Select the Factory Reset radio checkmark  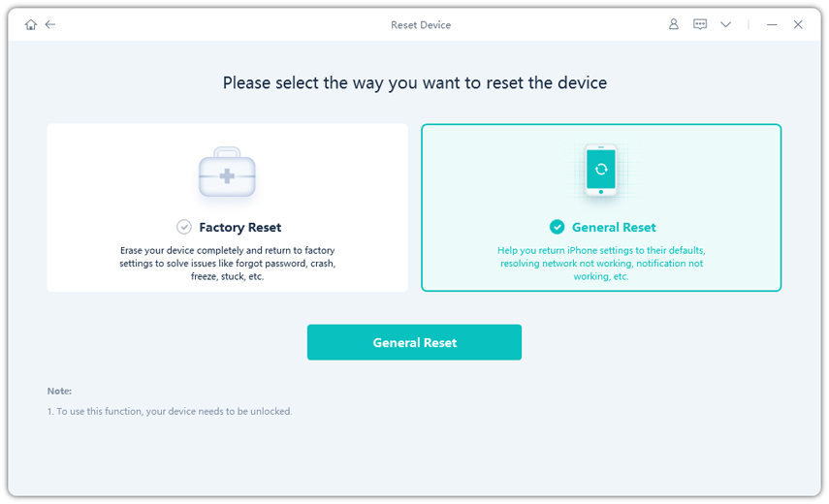pos(184,227)
